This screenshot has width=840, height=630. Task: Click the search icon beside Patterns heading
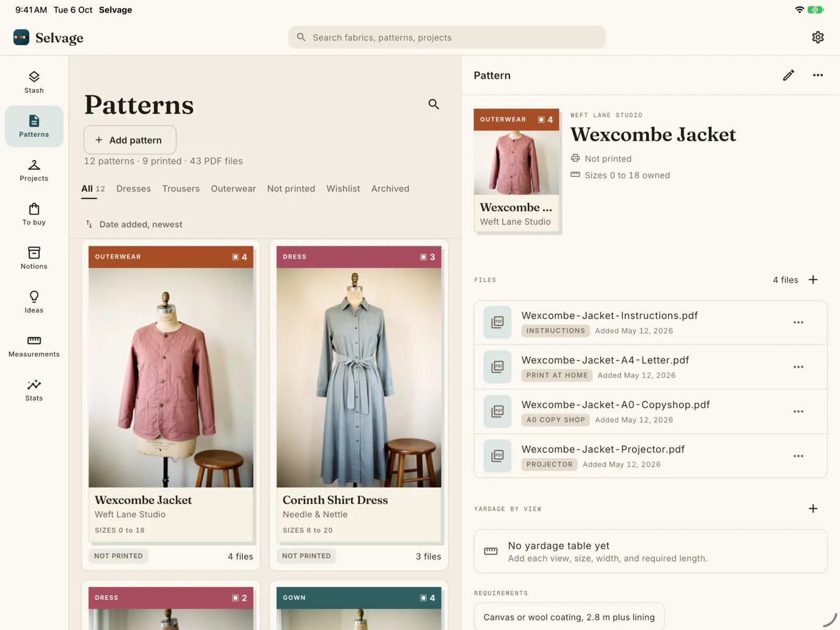(434, 104)
